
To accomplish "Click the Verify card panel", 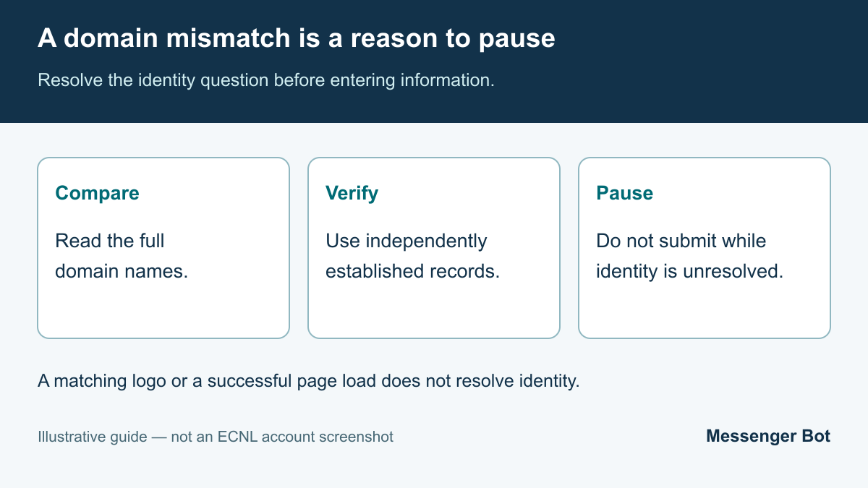I will point(434,248).
